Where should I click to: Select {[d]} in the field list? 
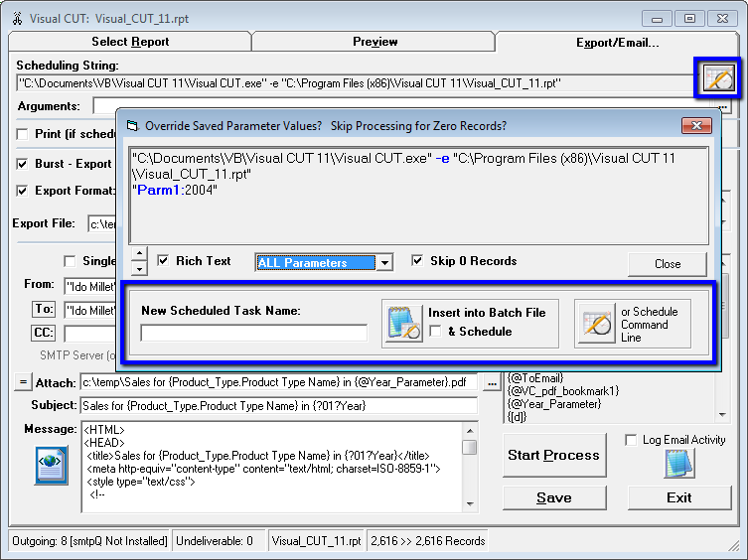click(518, 417)
